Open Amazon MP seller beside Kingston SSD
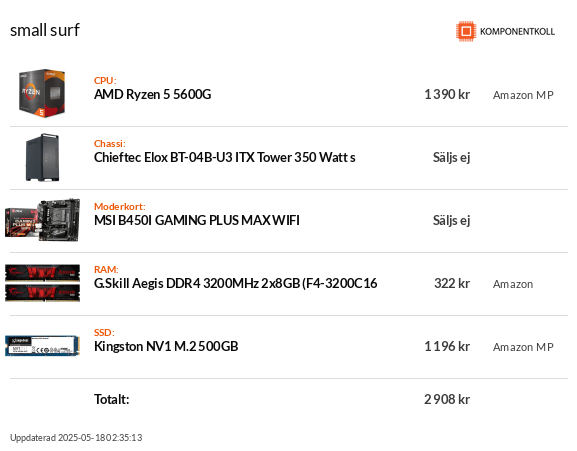The width and height of the screenshot is (577, 451). (523, 347)
